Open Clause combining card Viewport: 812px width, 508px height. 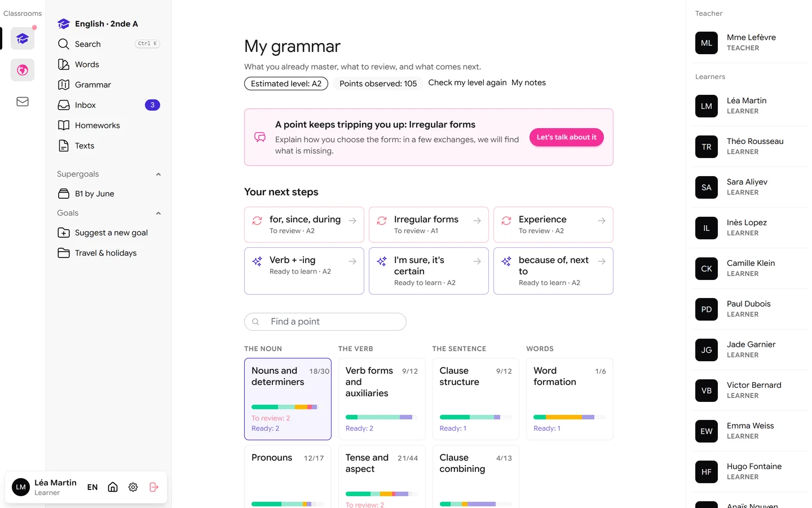tap(475, 476)
